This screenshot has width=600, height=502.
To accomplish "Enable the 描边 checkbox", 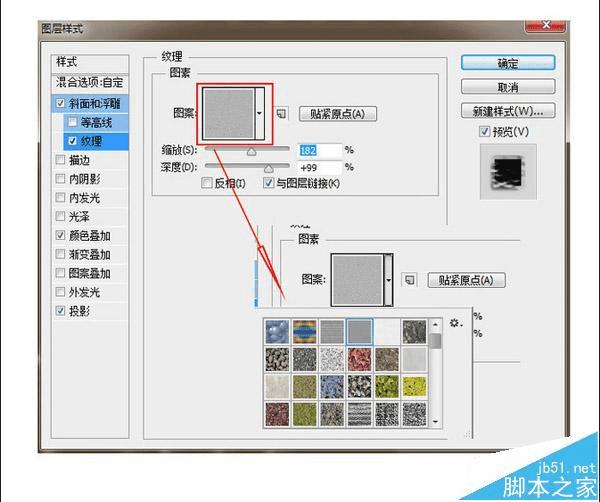I will 60,160.
